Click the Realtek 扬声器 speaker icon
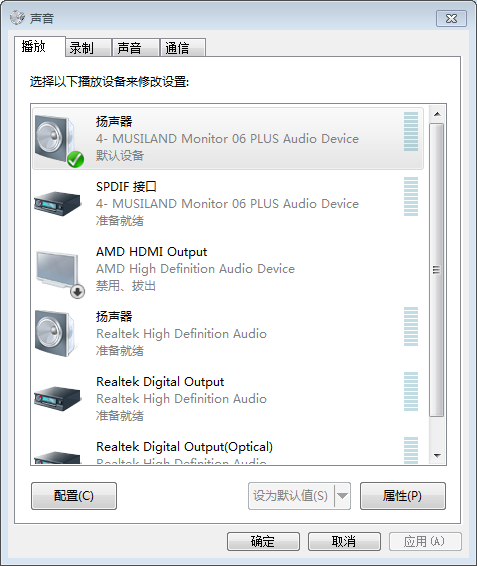This screenshot has height=566, width=477. tap(57, 334)
